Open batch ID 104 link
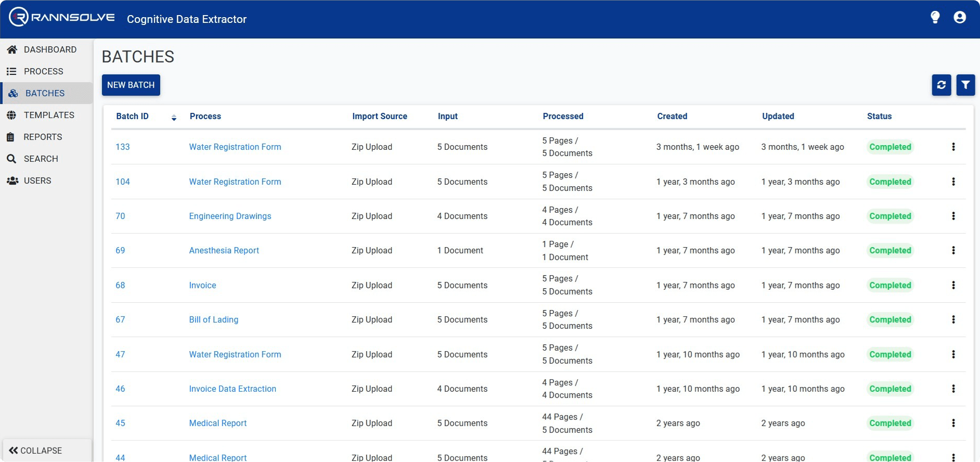Viewport: 980px width, 462px height. pyautogui.click(x=123, y=182)
